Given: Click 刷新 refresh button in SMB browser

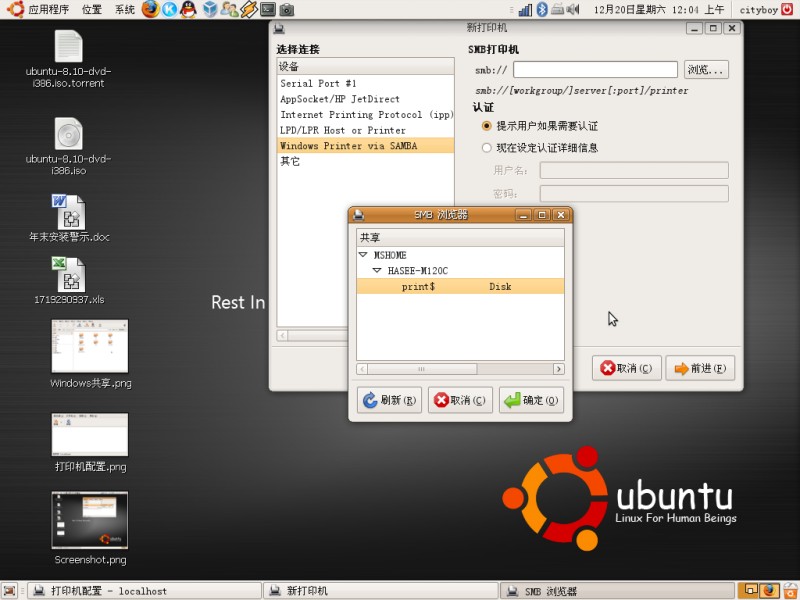Looking at the screenshot, I should [389, 400].
